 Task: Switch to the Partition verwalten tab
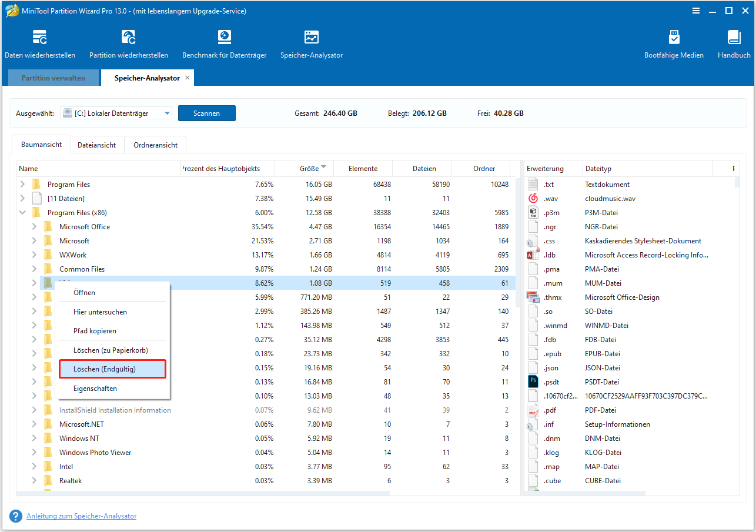click(53, 77)
